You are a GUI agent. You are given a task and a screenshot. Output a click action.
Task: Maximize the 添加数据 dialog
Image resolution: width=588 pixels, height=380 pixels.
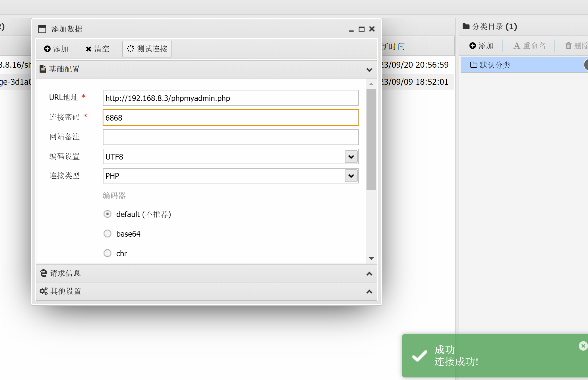[361, 29]
